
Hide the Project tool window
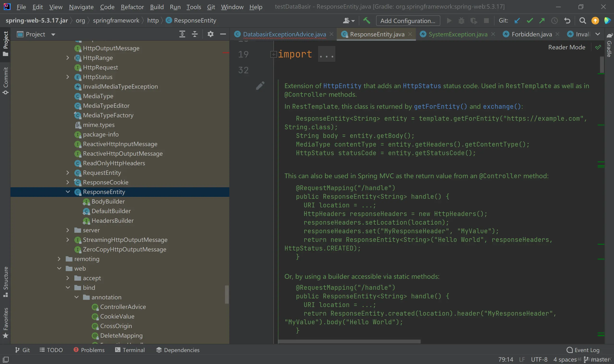223,34
